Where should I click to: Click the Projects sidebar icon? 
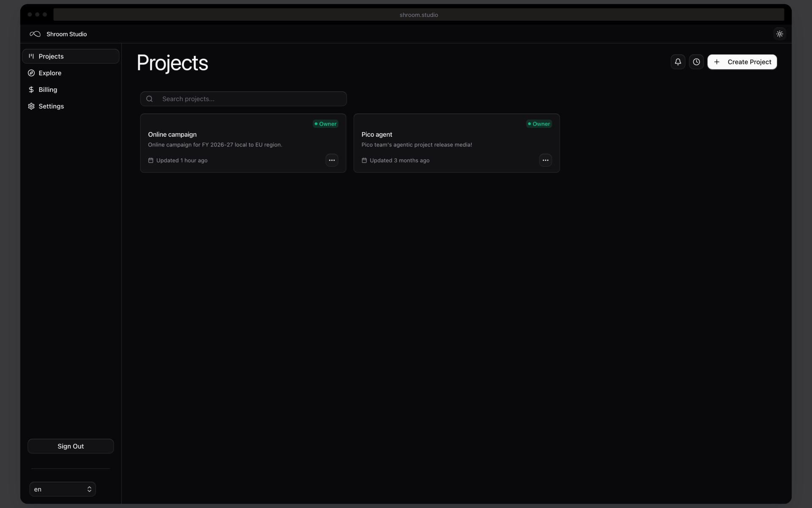pos(31,56)
